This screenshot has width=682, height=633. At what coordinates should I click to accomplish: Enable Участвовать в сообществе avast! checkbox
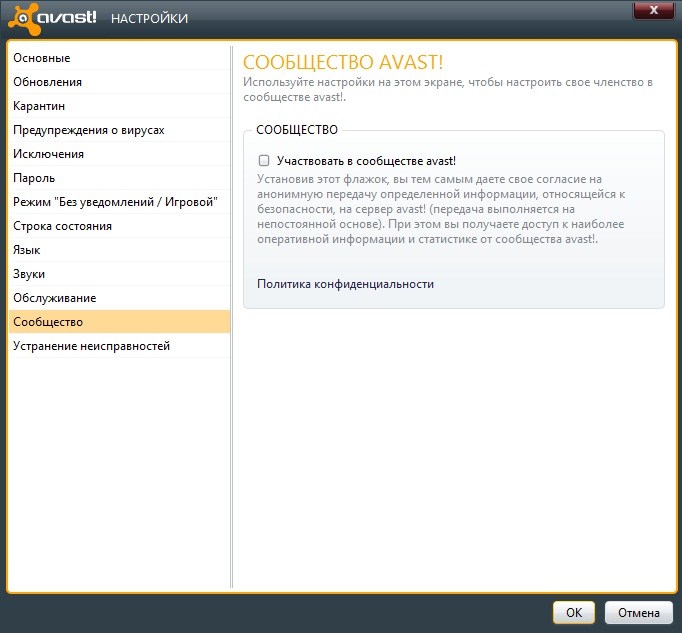(264, 161)
